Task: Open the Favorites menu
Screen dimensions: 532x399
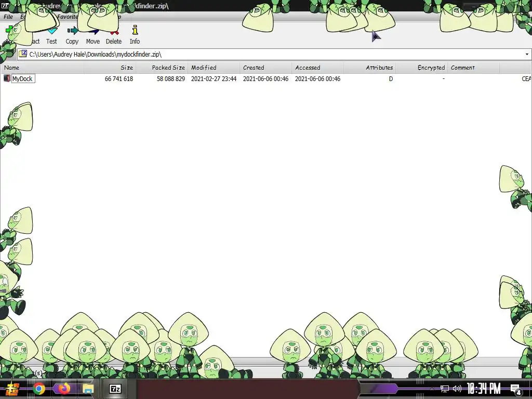Action: point(68,17)
